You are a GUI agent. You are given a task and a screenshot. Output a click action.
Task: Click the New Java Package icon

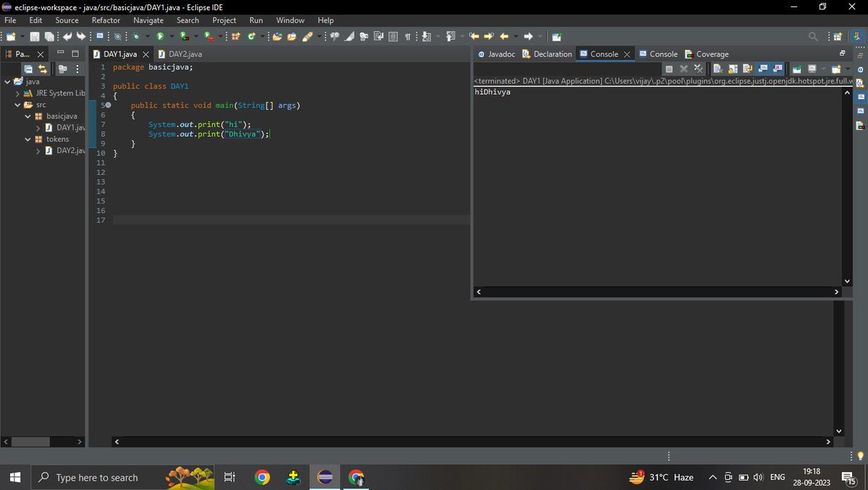tap(236, 36)
